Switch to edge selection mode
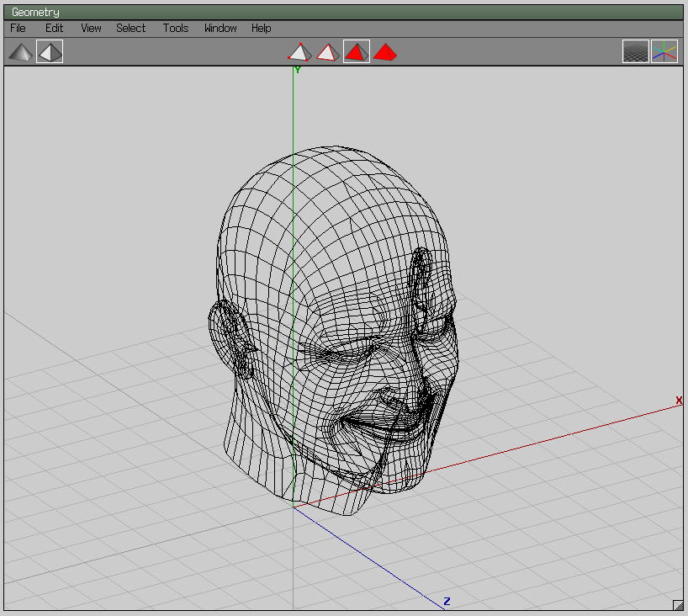 (x=327, y=51)
